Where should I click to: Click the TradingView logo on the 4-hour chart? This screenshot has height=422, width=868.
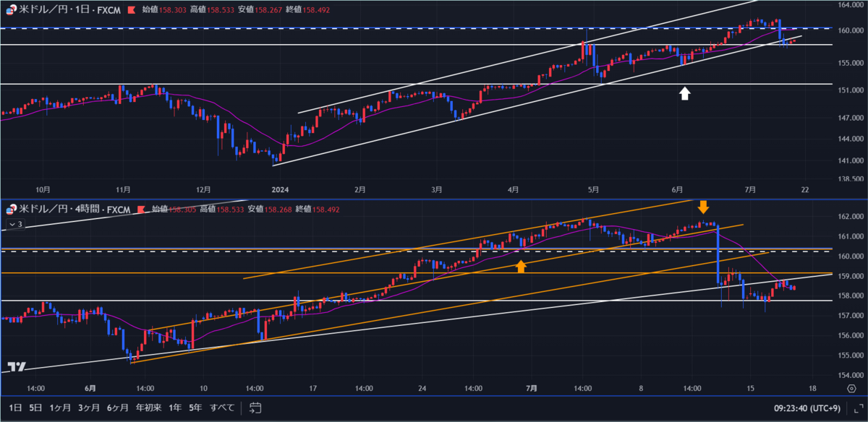17,366
